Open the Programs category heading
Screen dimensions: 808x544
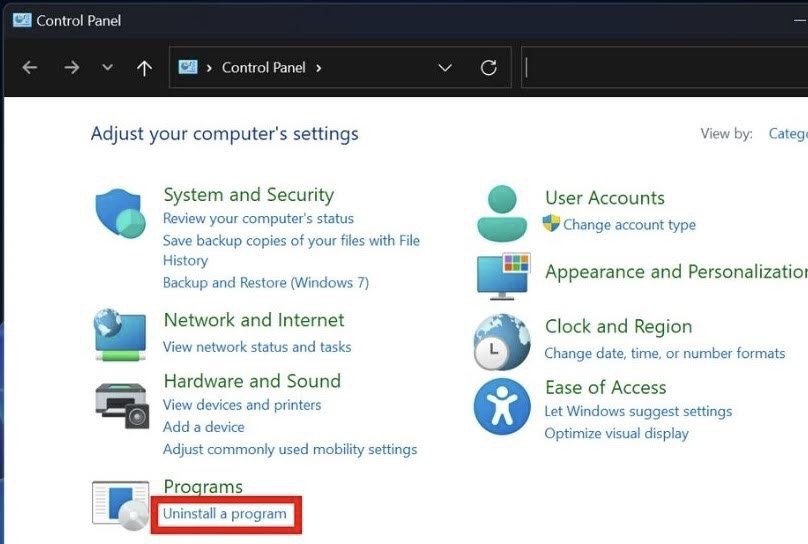203,486
